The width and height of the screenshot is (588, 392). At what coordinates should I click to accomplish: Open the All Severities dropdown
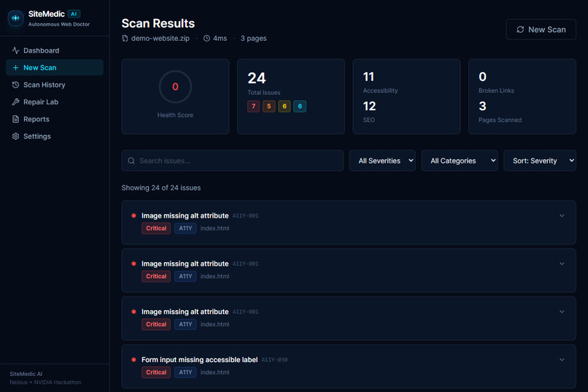pos(382,161)
